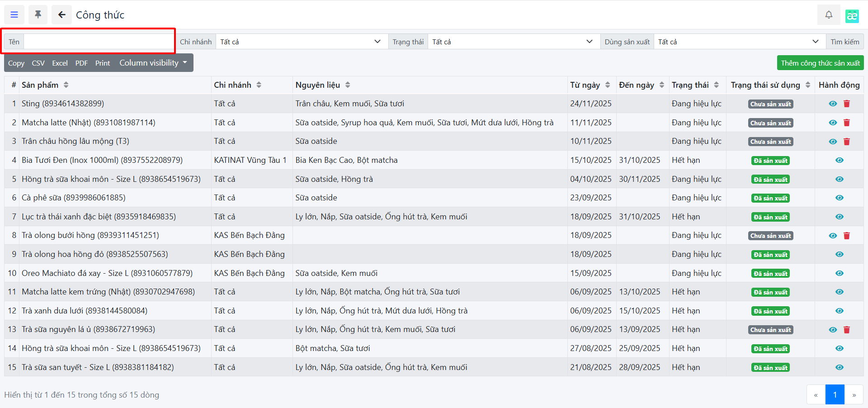View Bia Tươi Đen recipe with eye icon
This screenshot has width=868, height=408.
(839, 160)
